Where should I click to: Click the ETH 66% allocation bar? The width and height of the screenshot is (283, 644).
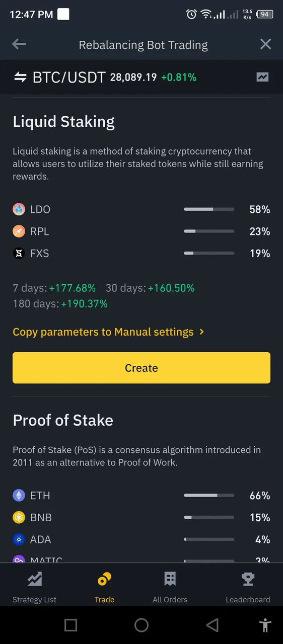tap(209, 496)
